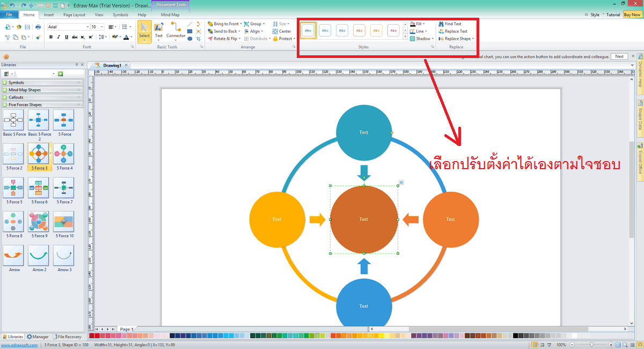This screenshot has height=349, width=644.
Task: Select the ellipse shape tool
Action: (x=189, y=39)
